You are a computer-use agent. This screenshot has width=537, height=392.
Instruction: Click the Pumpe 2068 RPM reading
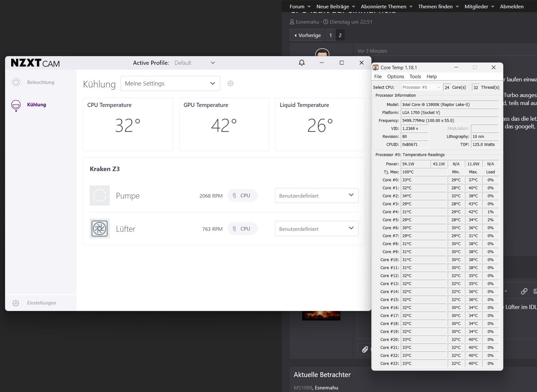[211, 196]
